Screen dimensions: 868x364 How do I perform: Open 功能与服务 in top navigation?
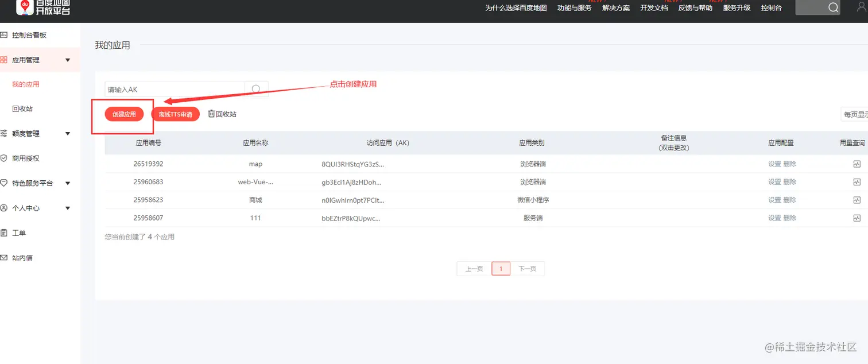click(574, 8)
